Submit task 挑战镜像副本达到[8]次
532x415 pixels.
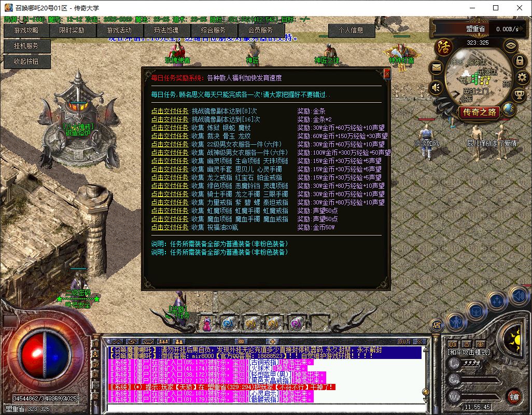point(170,111)
